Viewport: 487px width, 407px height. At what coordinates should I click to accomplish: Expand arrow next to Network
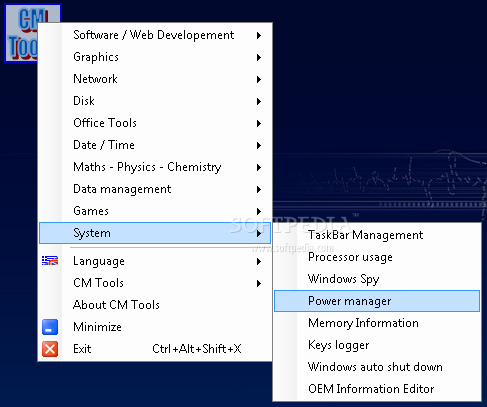pos(259,79)
